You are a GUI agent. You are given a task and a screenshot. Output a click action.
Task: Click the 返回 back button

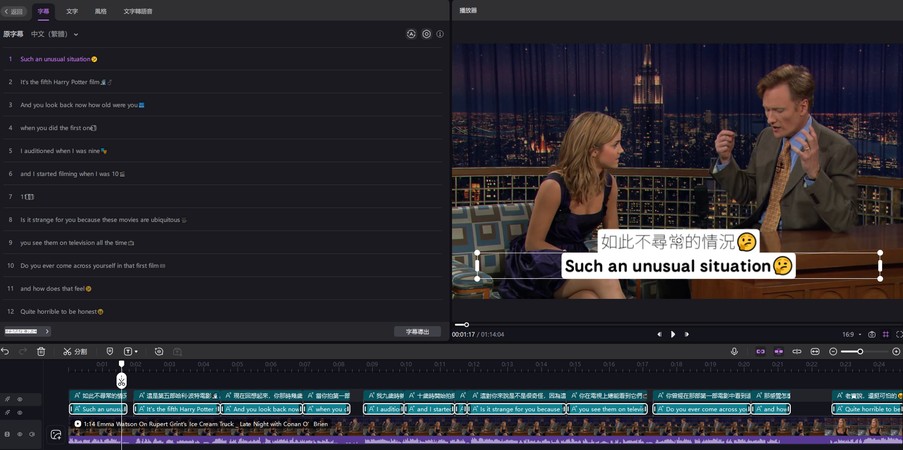[x=13, y=11]
